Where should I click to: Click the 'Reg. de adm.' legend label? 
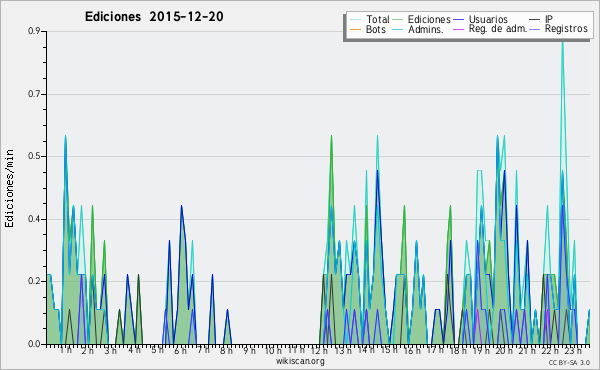[x=498, y=29]
